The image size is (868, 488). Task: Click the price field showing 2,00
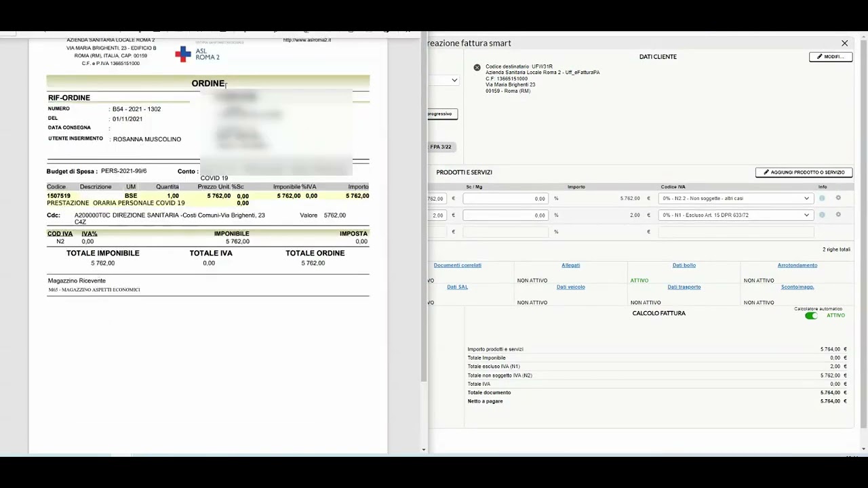coord(436,215)
